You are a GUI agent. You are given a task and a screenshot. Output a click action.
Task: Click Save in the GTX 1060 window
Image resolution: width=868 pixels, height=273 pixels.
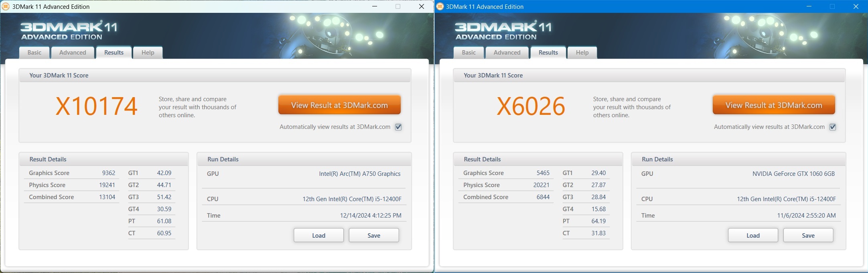pos(808,235)
